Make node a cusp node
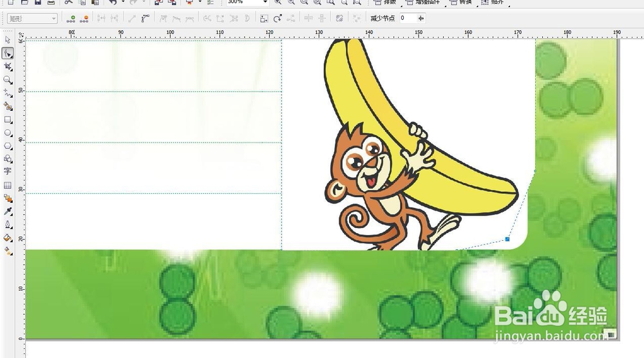This screenshot has height=358, width=644. coord(163,19)
